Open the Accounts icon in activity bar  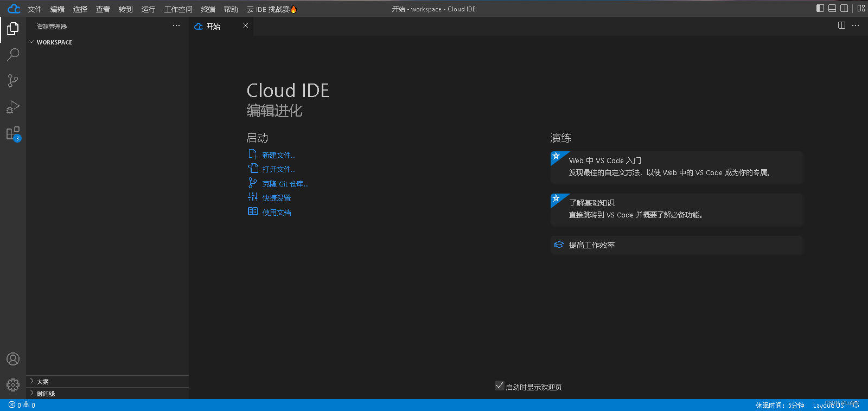coord(13,359)
